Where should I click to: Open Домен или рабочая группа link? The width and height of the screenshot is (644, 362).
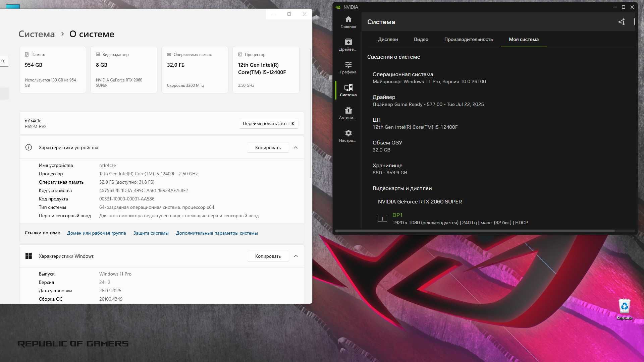(x=96, y=233)
